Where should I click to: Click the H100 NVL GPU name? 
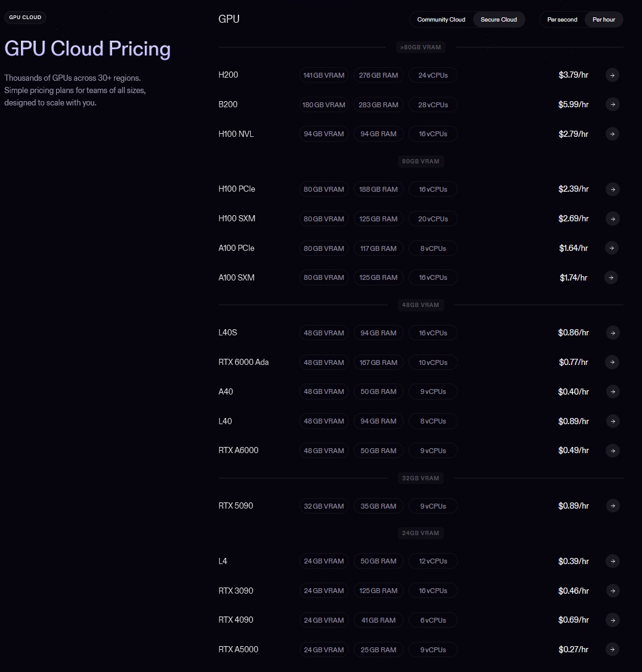point(236,134)
